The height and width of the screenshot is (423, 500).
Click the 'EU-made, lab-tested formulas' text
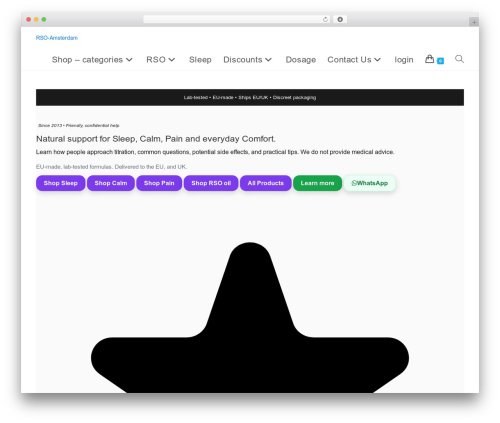click(111, 167)
